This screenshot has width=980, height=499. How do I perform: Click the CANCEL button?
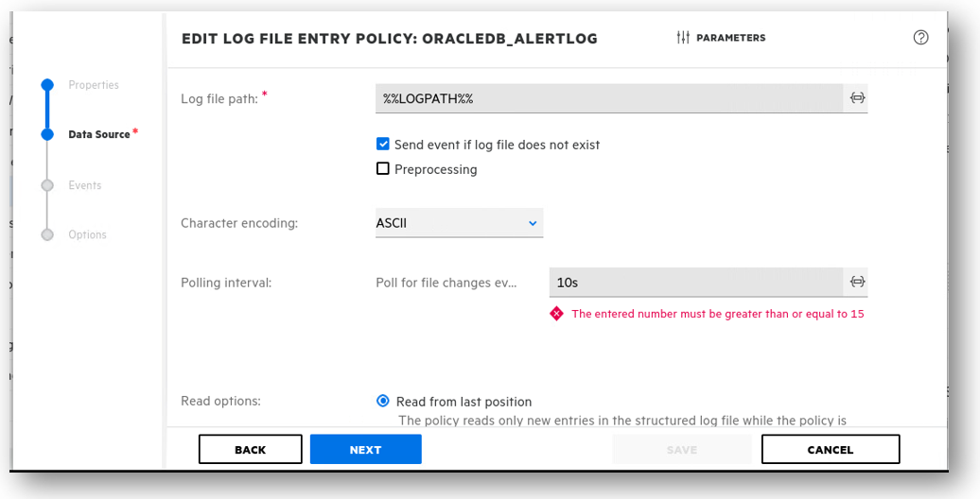(830, 450)
